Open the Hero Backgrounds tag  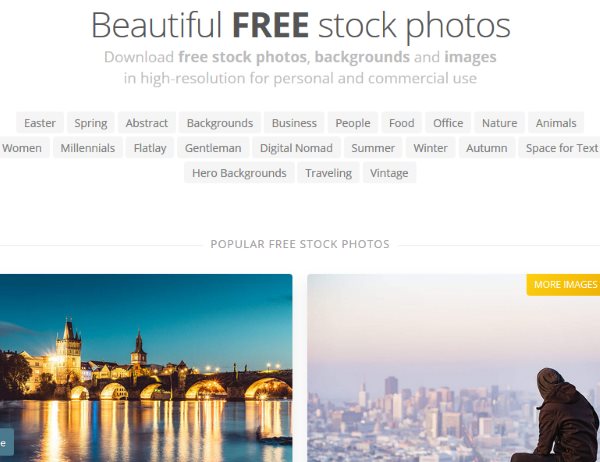[239, 173]
